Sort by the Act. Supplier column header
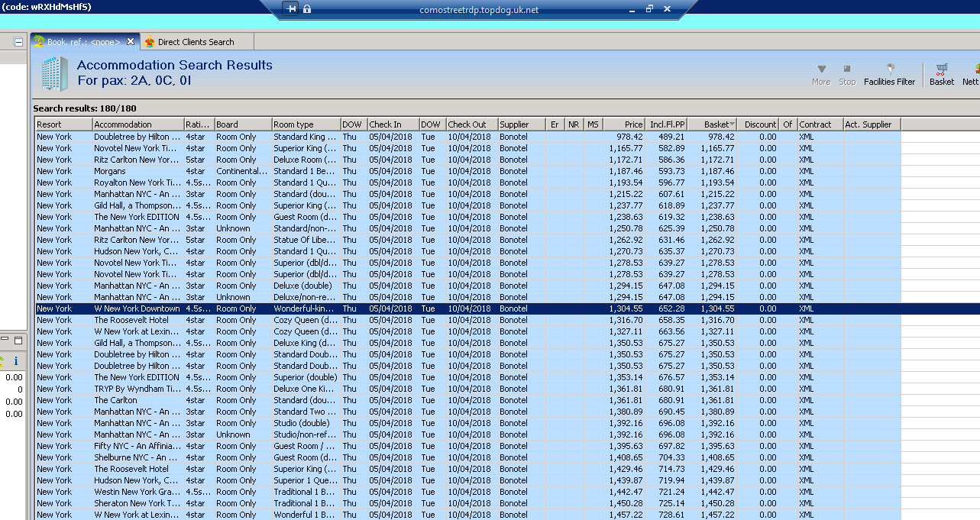 click(872, 124)
